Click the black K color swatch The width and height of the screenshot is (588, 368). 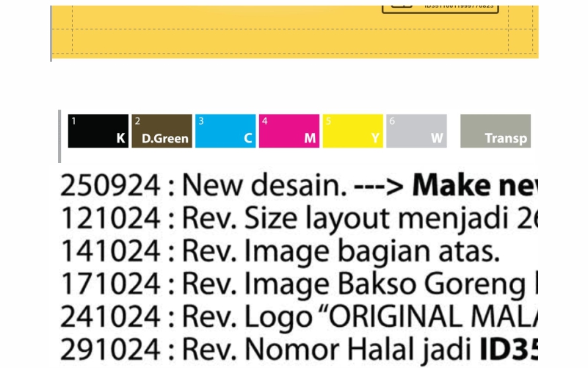(98, 131)
